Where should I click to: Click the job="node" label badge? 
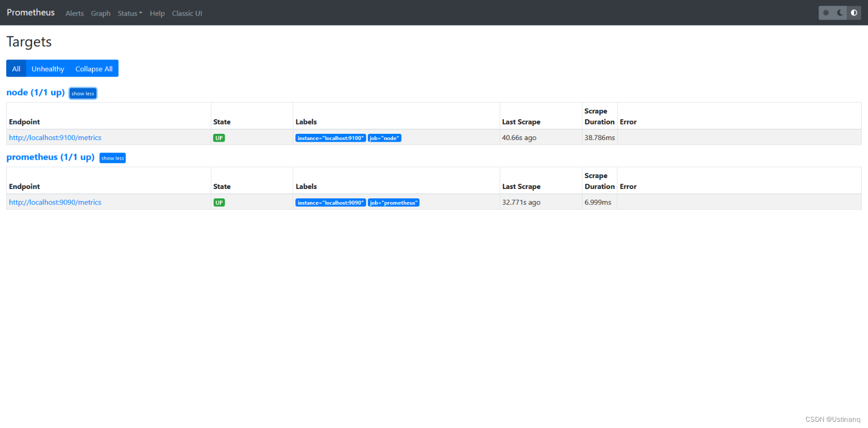point(385,139)
